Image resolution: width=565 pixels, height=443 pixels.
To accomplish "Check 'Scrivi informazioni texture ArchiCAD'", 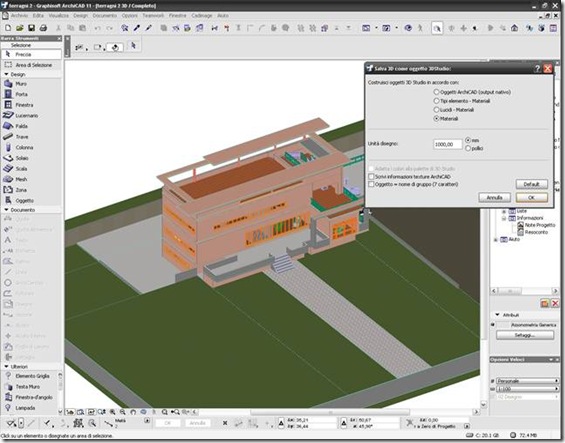I will click(x=371, y=177).
